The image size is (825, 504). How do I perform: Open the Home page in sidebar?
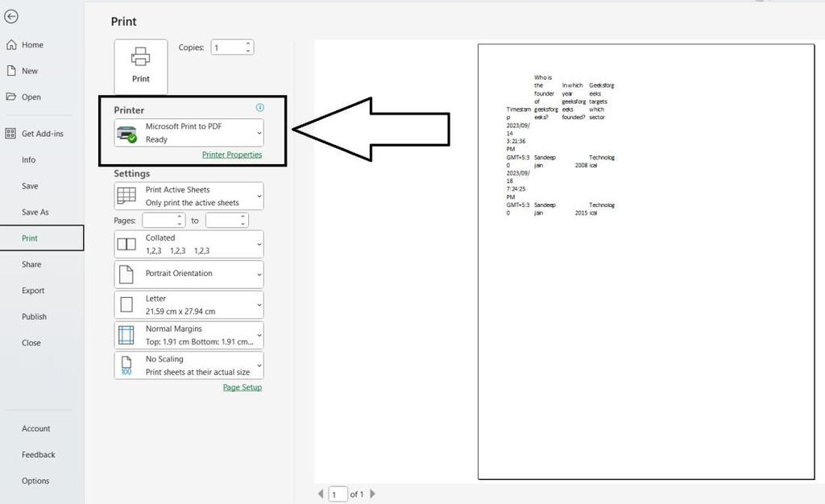[32, 45]
